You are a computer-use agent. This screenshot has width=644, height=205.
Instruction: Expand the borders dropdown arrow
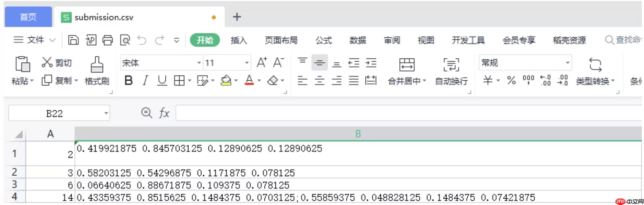pos(189,81)
